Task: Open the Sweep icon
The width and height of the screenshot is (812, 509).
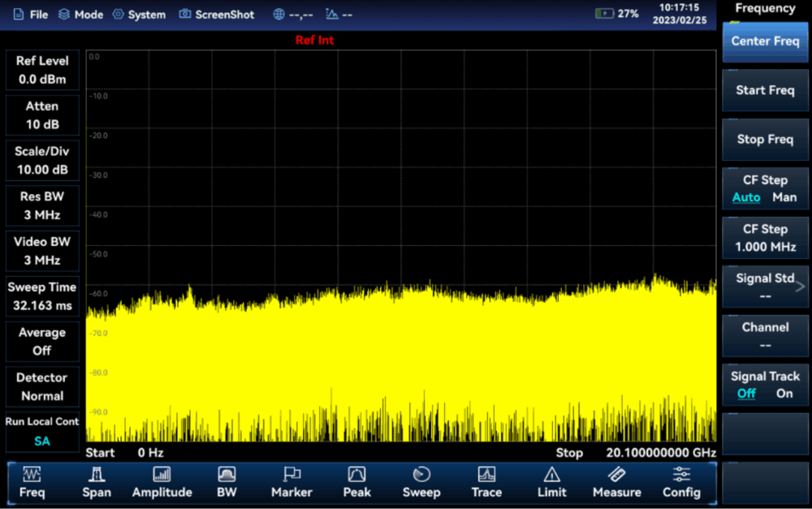Action: tap(421, 475)
